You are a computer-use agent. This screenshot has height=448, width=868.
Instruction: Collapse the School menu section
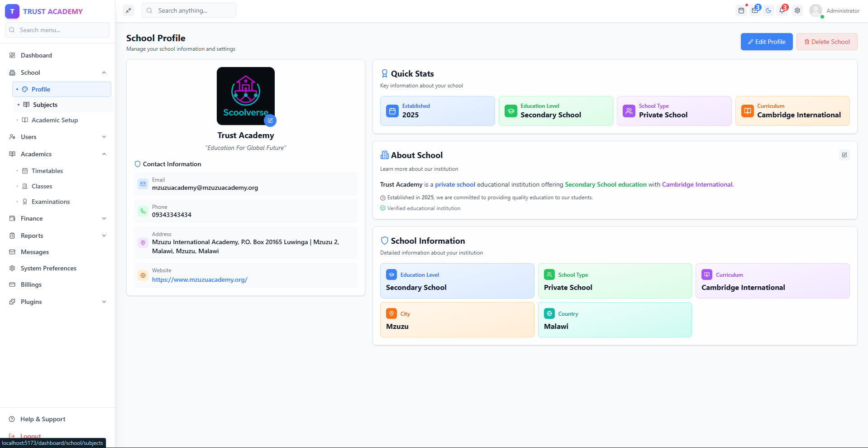pos(104,72)
